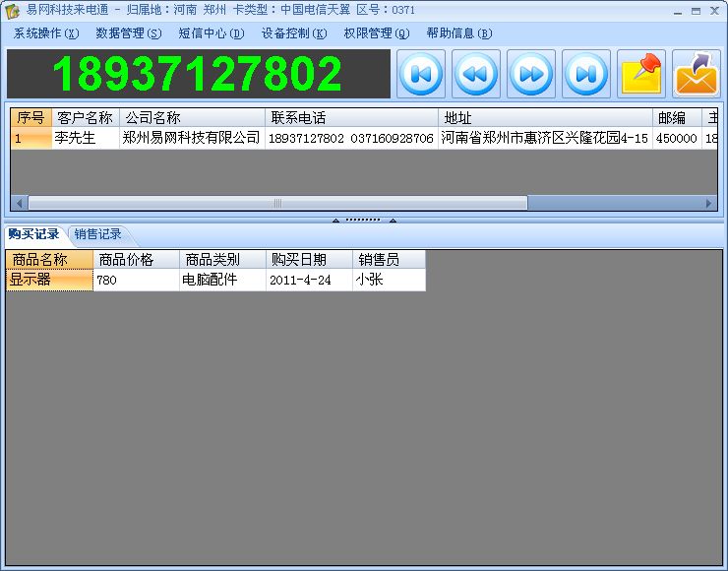
Task: Select the row number cell 1
Action: point(31,138)
